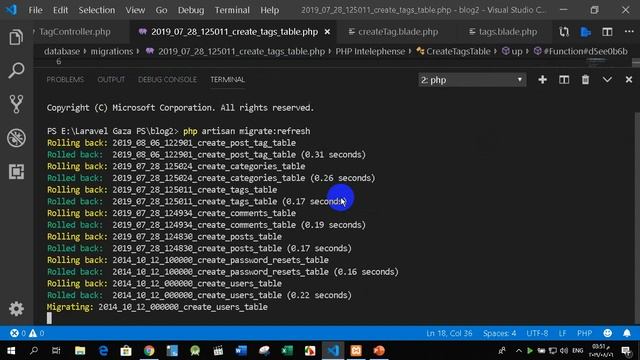Open the terminal selector dropdown '2: php'
640x360 pixels.
(x=471, y=80)
